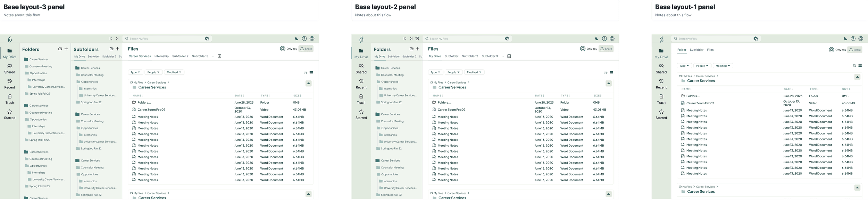Image resolution: width=868 pixels, height=200 pixels.
Task: Click plus icon beside Folders heading, 3-panel layout
Action: 66,49
